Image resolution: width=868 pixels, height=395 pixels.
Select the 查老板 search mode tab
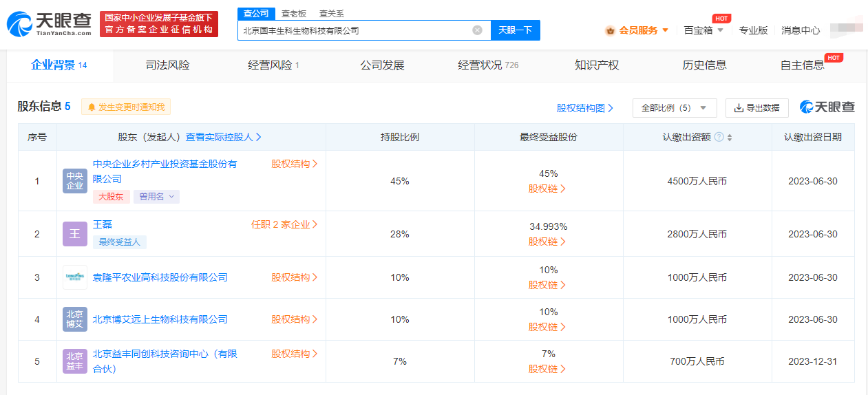(x=294, y=14)
